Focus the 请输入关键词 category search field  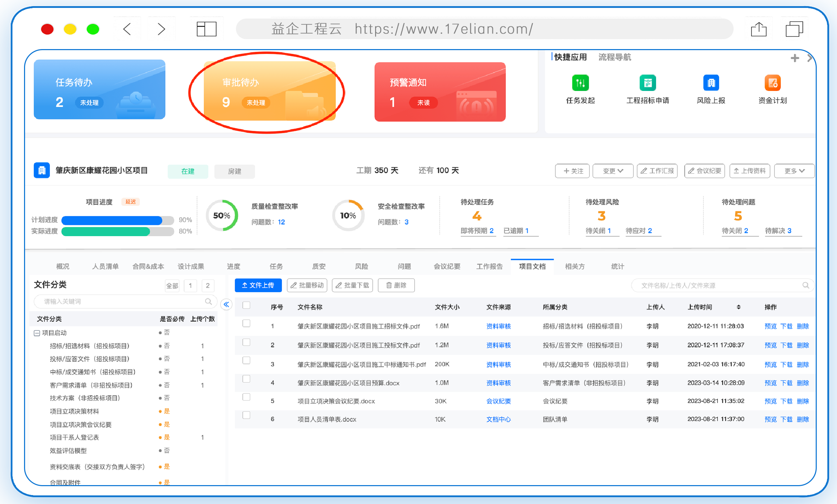click(x=125, y=301)
